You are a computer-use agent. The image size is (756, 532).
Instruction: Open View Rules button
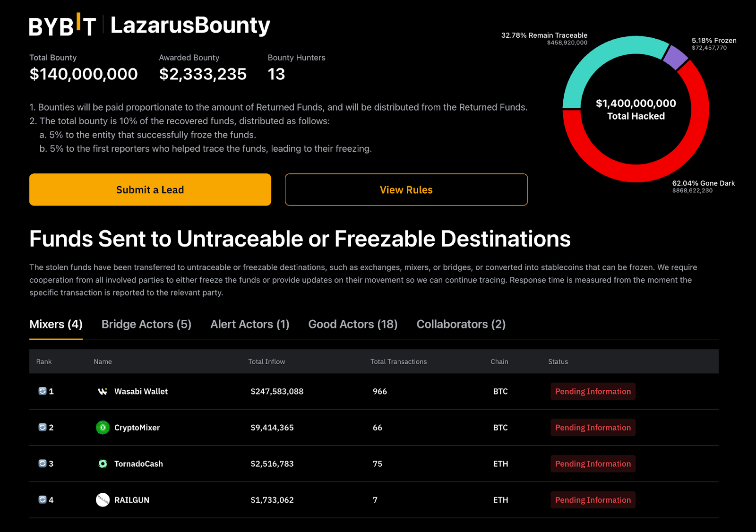point(406,189)
